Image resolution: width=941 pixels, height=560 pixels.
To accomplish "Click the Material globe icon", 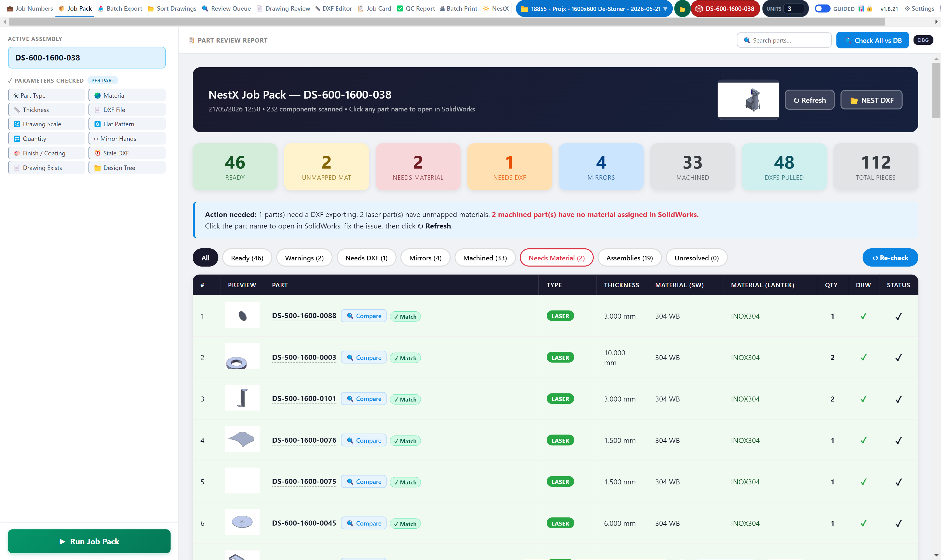I will pyautogui.click(x=97, y=96).
